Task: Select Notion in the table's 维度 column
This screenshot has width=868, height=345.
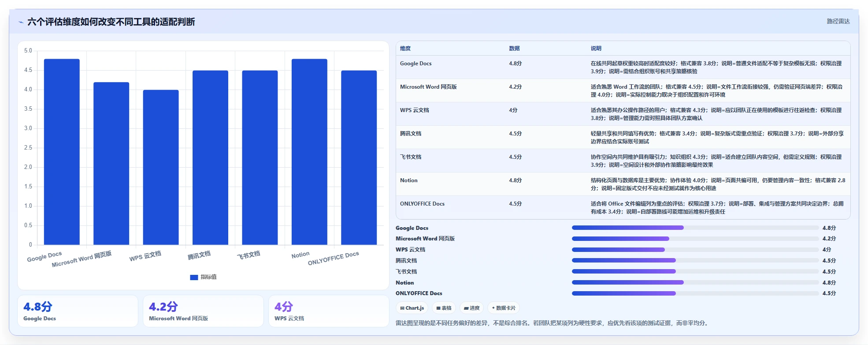Action: pyautogui.click(x=408, y=180)
